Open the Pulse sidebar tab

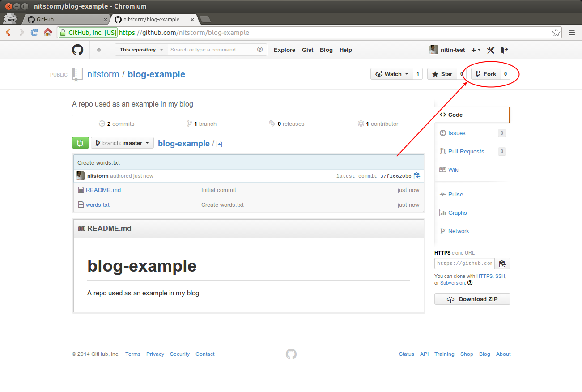[472, 195]
